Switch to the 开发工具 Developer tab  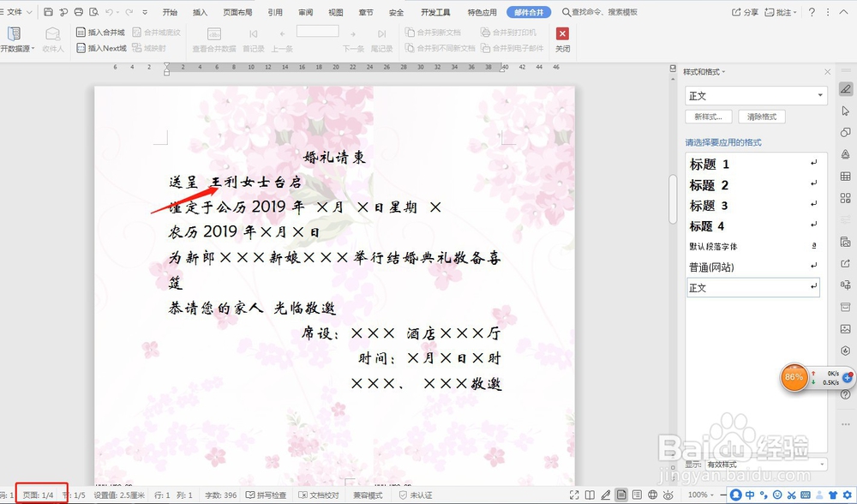click(435, 12)
